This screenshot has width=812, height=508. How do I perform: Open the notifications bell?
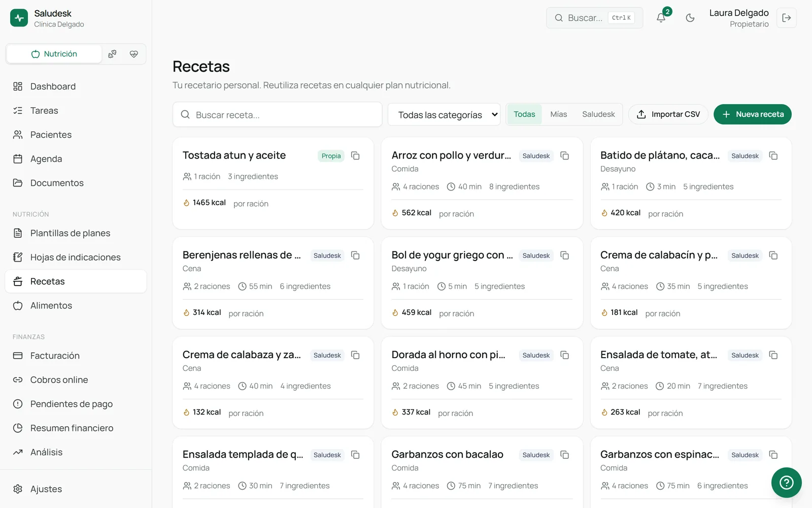[x=661, y=18]
